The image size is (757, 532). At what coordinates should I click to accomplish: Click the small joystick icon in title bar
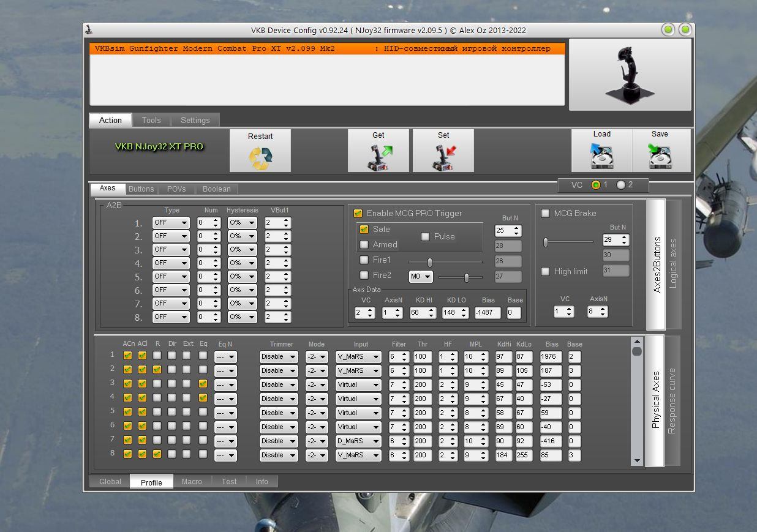coord(89,29)
